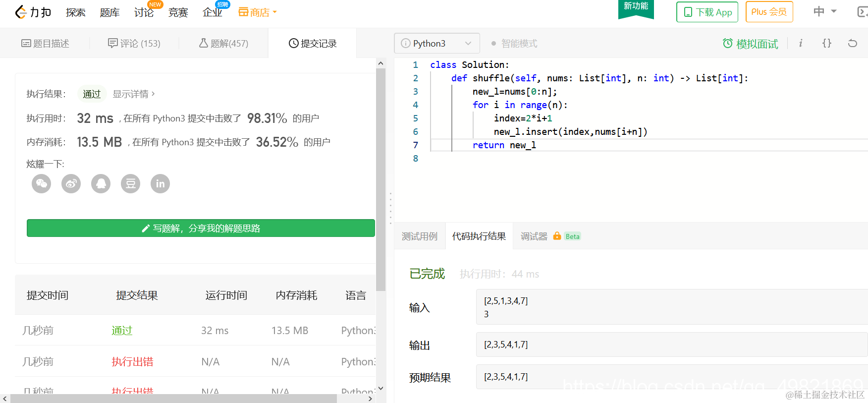The width and height of the screenshot is (868, 403).
Task: Click the panel divider drag handle
Action: 390,208
